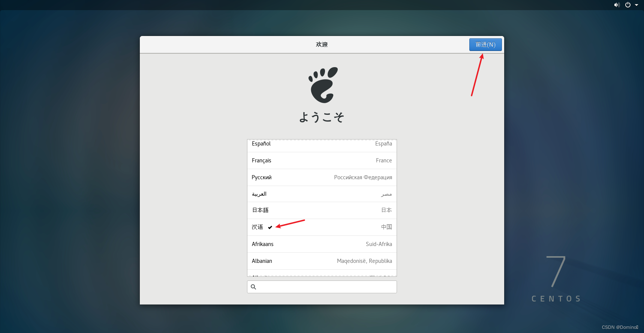Click the 前进(N) next button
Viewport: 644px width, 333px height.
tap(485, 45)
